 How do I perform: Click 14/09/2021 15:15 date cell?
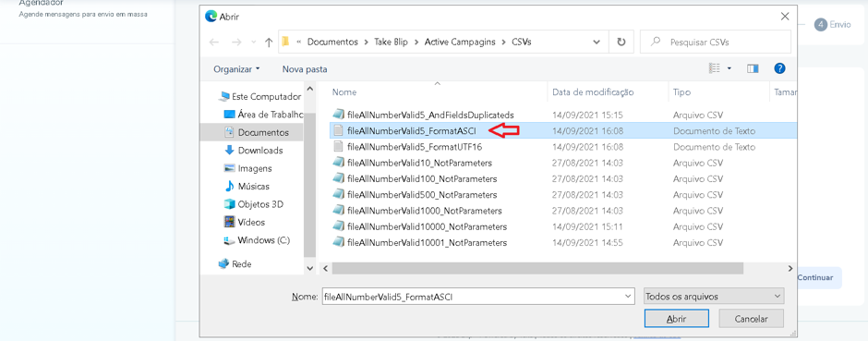click(588, 116)
